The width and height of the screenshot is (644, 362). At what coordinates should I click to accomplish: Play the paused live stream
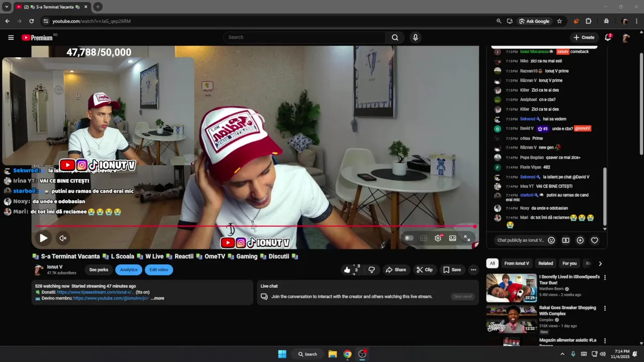click(x=43, y=238)
